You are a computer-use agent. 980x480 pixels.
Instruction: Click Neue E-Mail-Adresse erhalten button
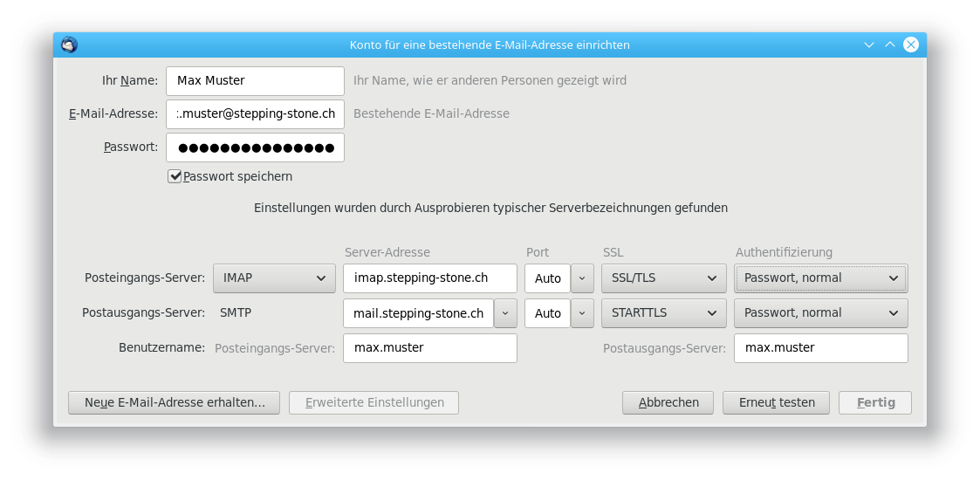pyautogui.click(x=174, y=402)
